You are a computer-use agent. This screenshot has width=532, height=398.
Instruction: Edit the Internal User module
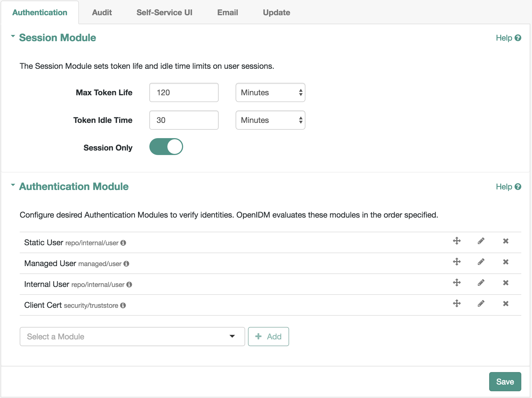(481, 283)
